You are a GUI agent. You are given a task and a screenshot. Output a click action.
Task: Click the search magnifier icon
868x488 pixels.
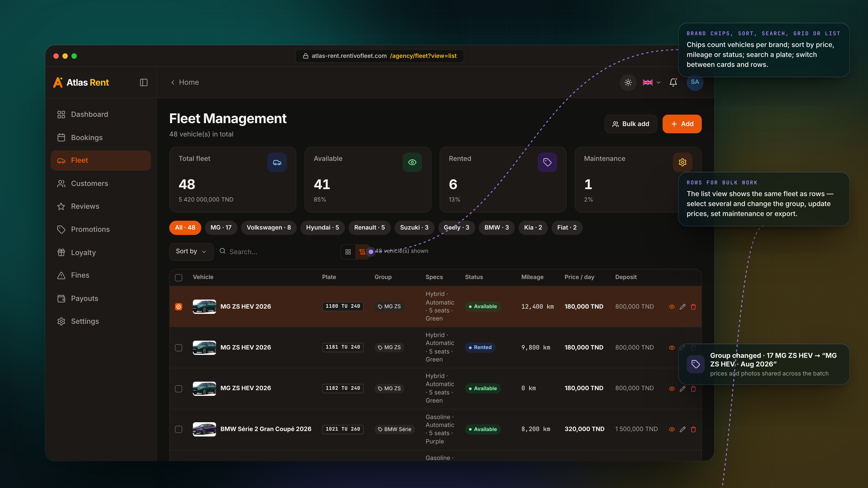point(222,251)
